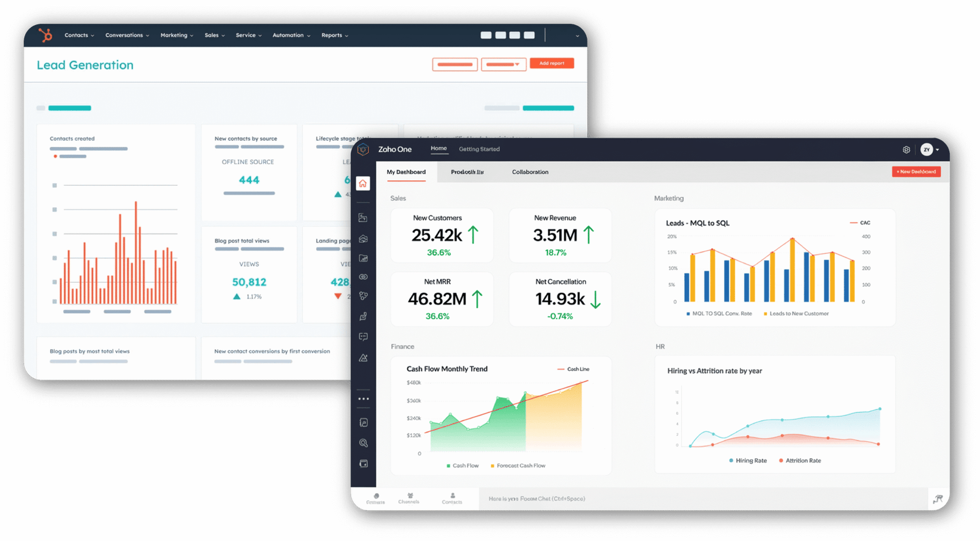The image size is (980, 541).
Task: Switch to the Collaboration tab
Action: [x=530, y=172]
